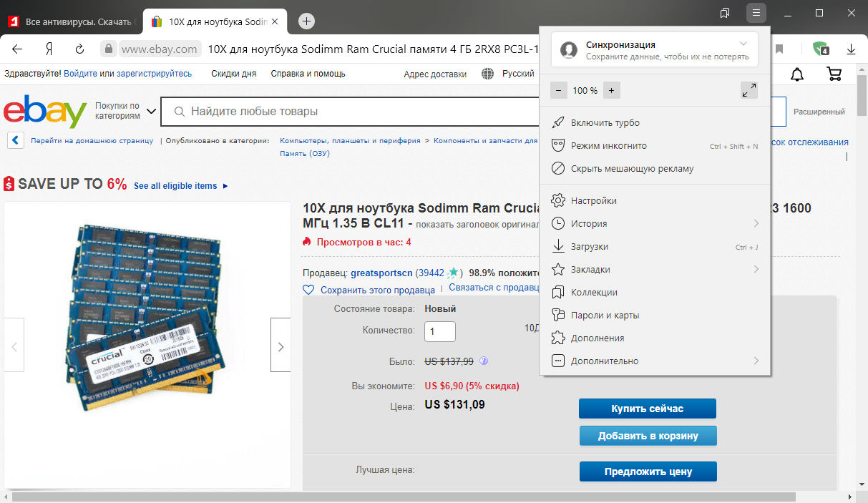Open Дополнения add-ons menu item
The image size is (868, 503).
655,338
